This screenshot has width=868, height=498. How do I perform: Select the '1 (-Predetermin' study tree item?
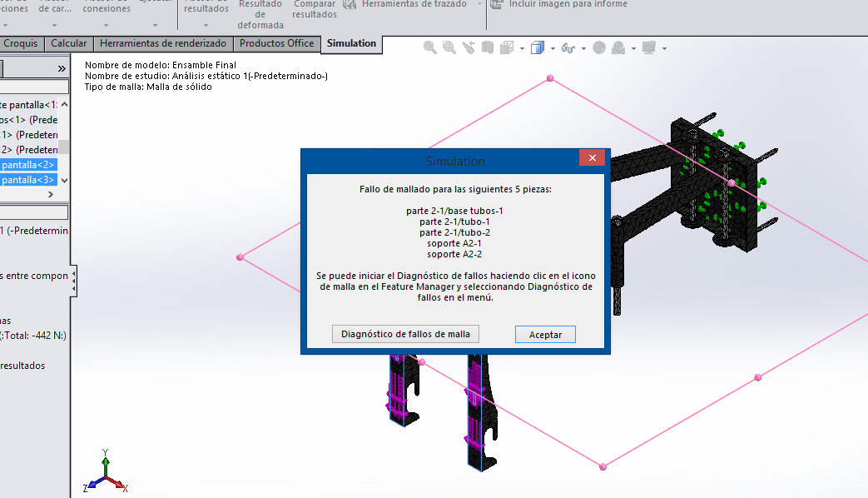click(34, 231)
